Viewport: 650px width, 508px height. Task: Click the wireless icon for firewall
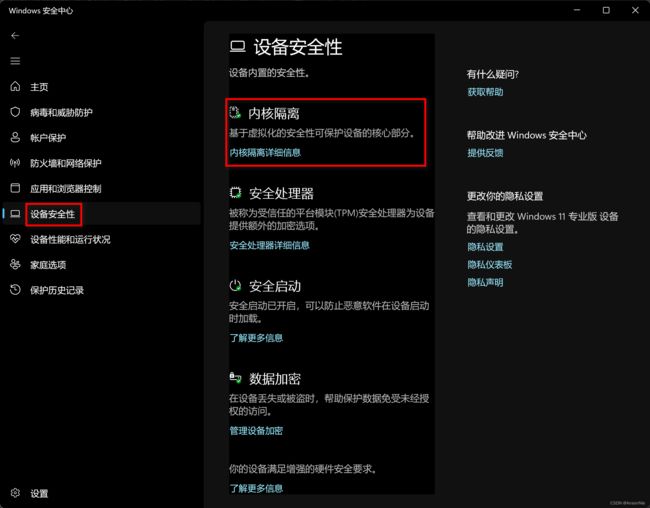[15, 163]
